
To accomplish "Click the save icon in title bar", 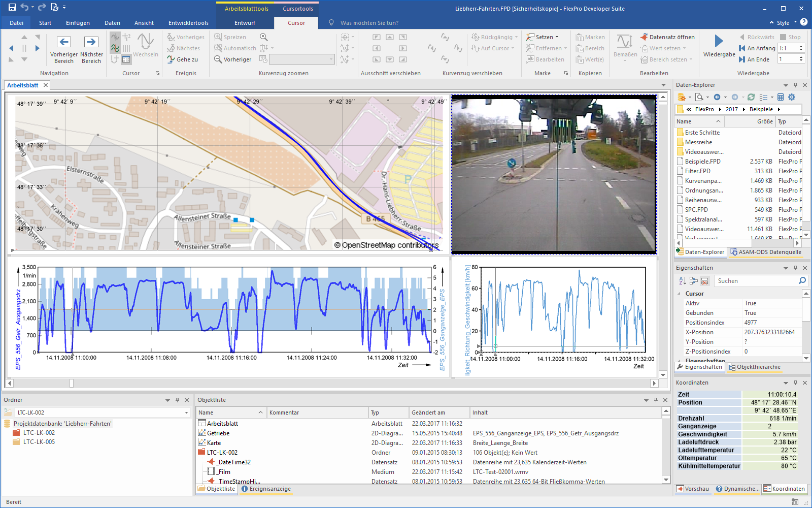I will click(x=12, y=8).
